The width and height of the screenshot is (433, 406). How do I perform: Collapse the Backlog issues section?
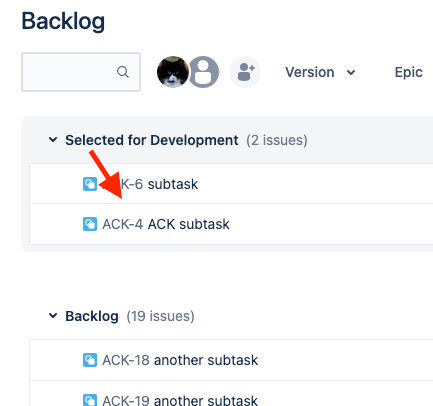pos(53,316)
